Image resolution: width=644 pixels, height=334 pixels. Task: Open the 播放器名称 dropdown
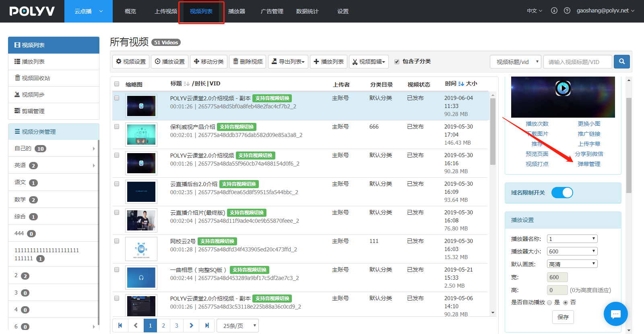[572, 239]
